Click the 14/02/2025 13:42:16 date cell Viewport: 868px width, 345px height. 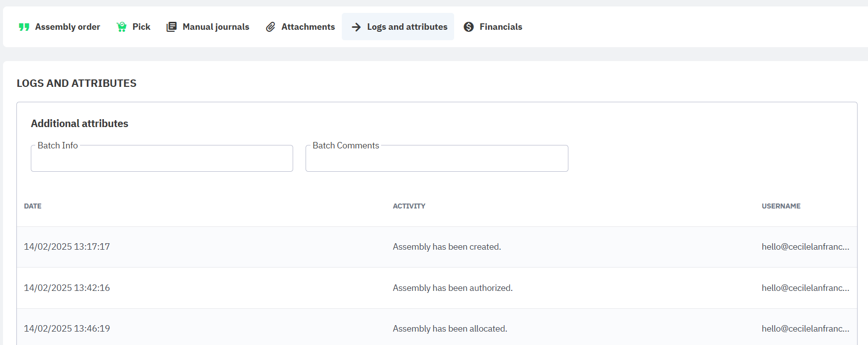[67, 288]
